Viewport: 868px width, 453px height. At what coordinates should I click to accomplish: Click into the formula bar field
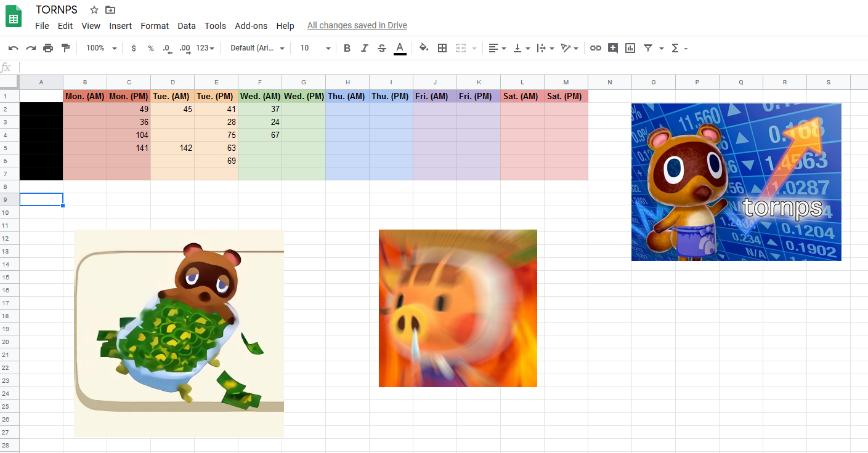[x=444, y=67]
